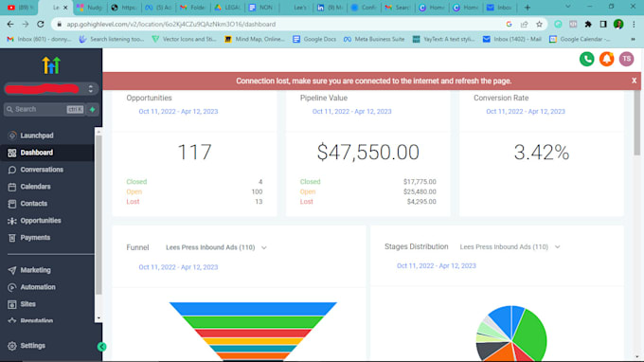Bookmark this page with star icon
This screenshot has height=362, width=644.
pos(539,25)
